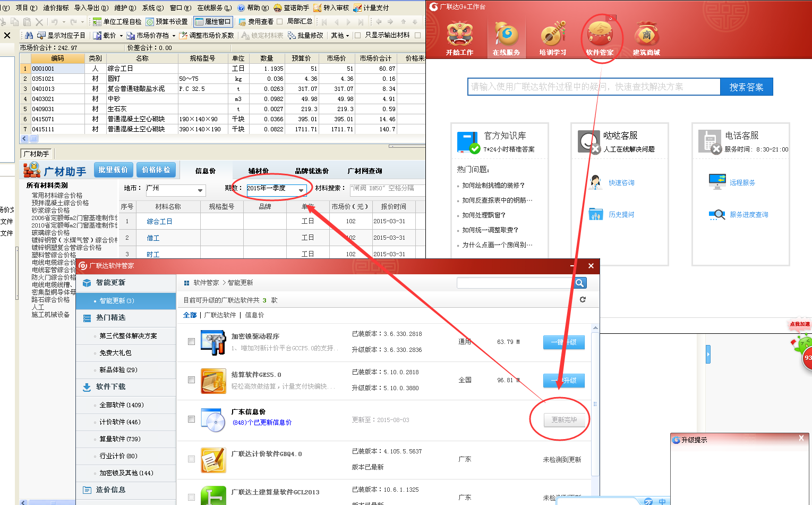
Task: Select 计价软件 (446) in sidebar
Action: pos(126,422)
